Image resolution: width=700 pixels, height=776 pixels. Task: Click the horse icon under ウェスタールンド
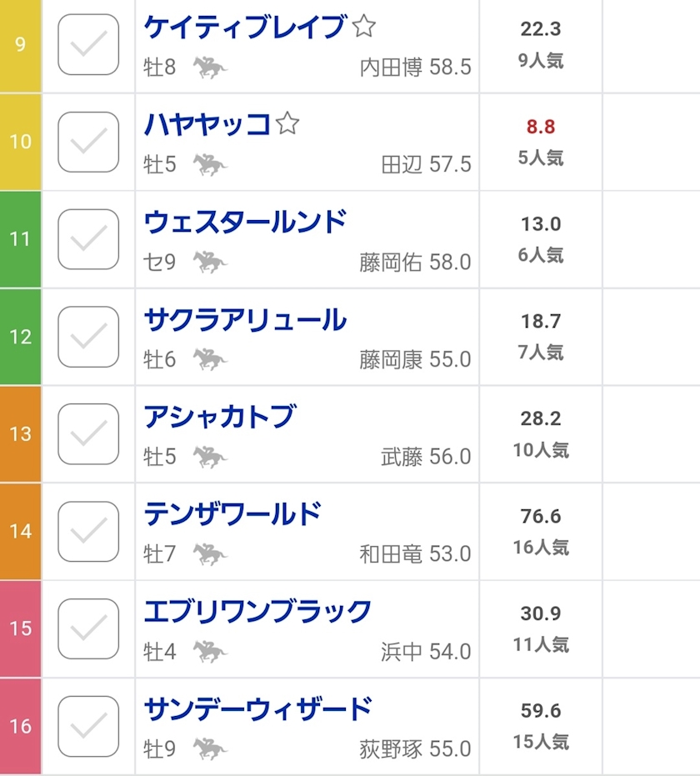[x=210, y=263]
